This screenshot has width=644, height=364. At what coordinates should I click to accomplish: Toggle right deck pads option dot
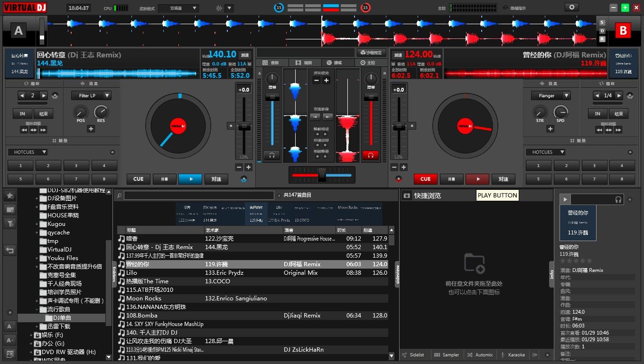pos(630,152)
